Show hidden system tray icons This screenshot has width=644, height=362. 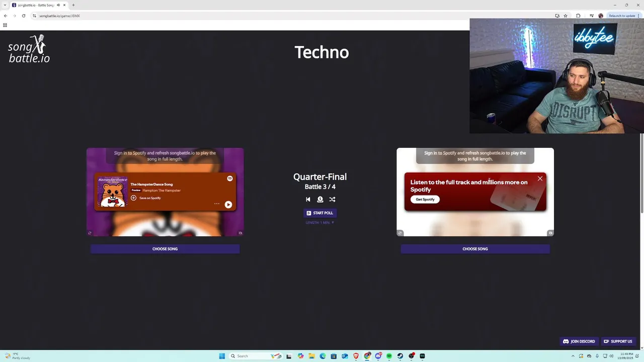[573, 356]
